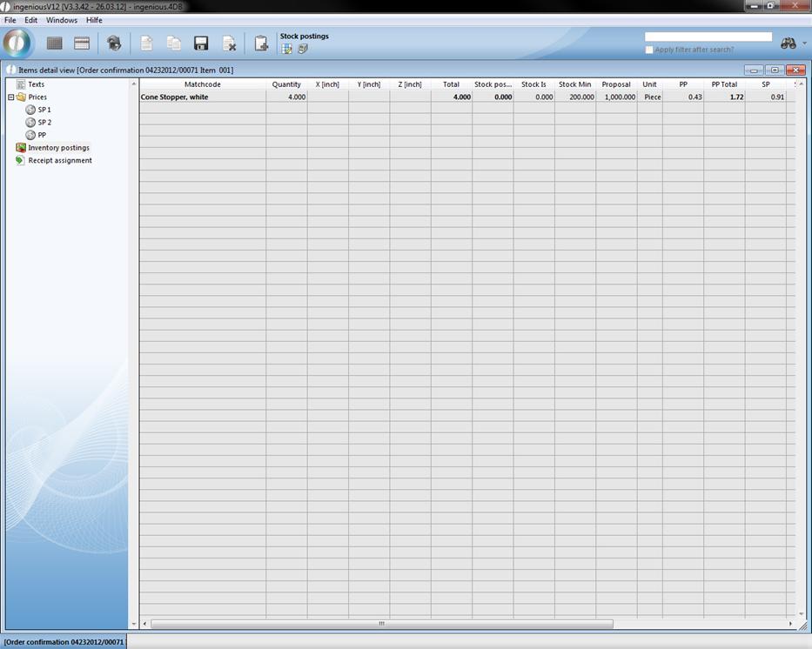The height and width of the screenshot is (649, 812).
Task: Enable 'Apply filter after search?' checkbox
Action: 649,50
